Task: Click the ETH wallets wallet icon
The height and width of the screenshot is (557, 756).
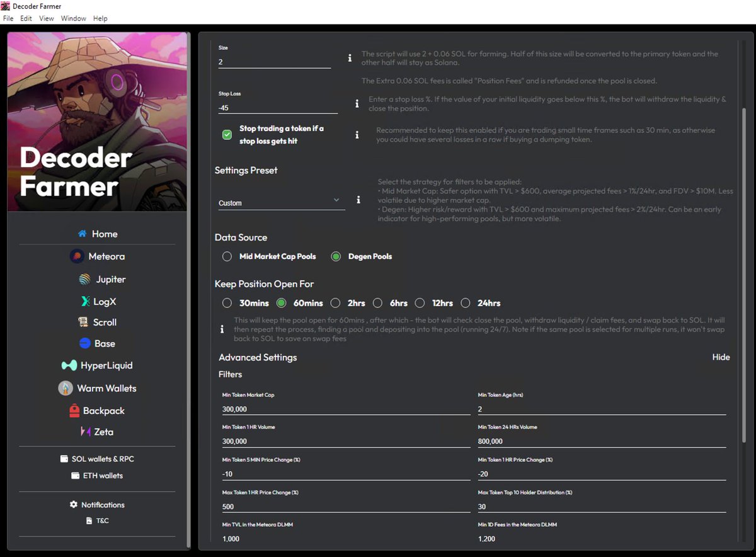Action: click(76, 476)
